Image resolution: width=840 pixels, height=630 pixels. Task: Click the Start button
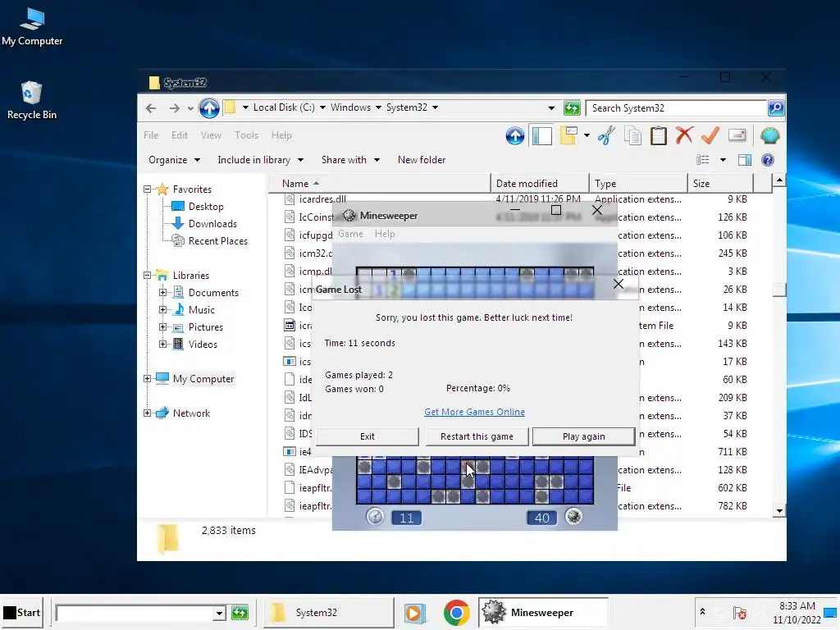tap(22, 612)
